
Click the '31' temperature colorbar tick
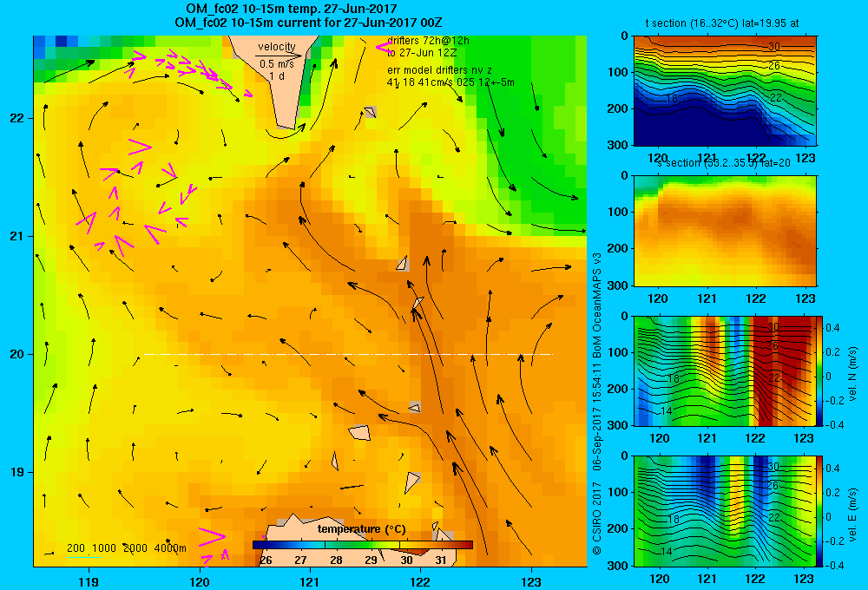(x=441, y=560)
